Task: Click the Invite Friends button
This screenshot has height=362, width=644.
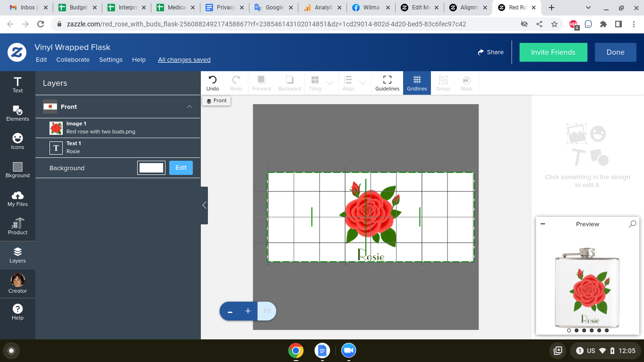Action: (x=553, y=52)
